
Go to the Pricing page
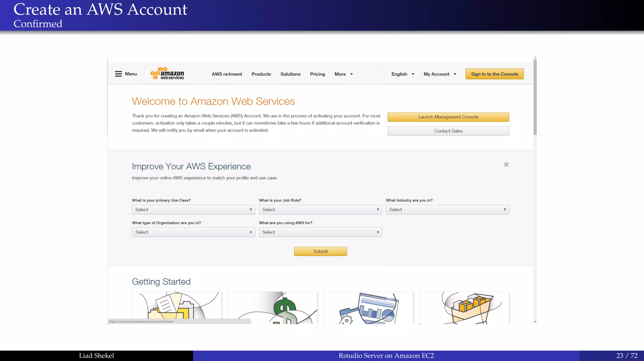click(x=317, y=74)
